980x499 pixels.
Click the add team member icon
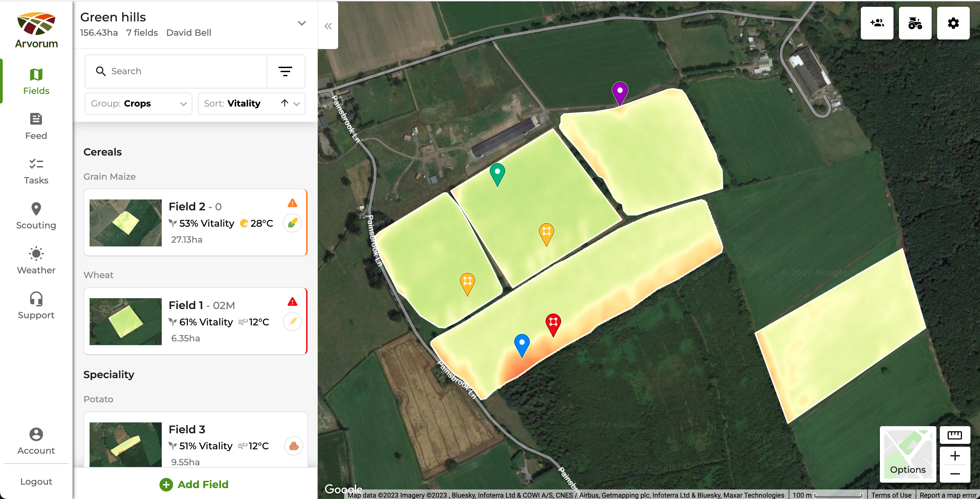coord(876,23)
